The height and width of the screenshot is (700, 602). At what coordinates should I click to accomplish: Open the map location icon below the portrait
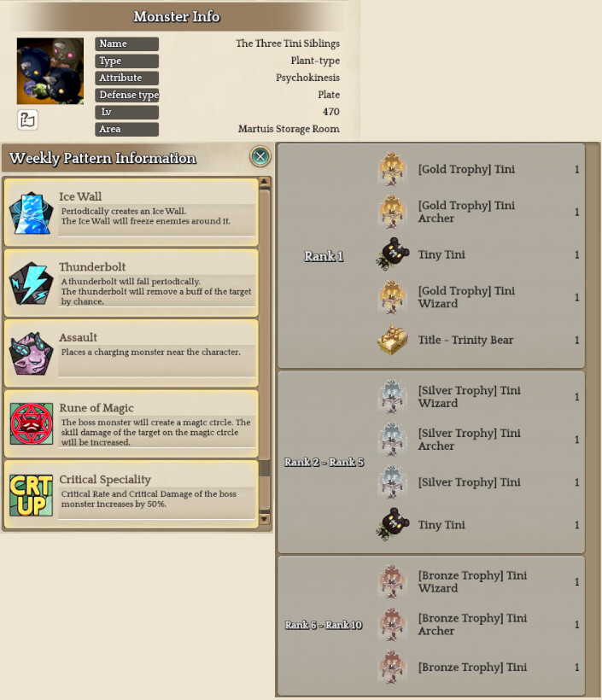point(27,120)
